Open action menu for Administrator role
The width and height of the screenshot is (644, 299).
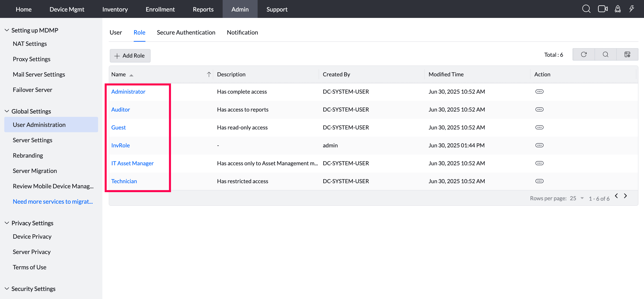click(x=539, y=91)
